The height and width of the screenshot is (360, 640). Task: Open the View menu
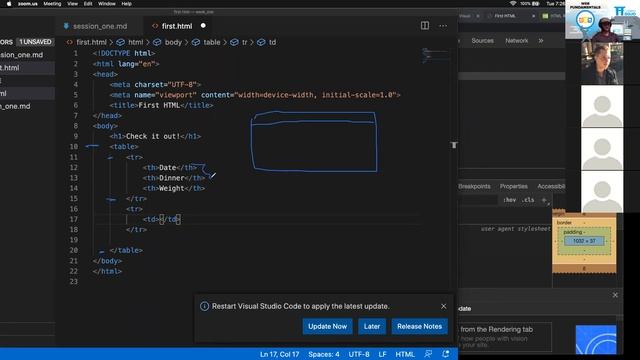[73, 4]
